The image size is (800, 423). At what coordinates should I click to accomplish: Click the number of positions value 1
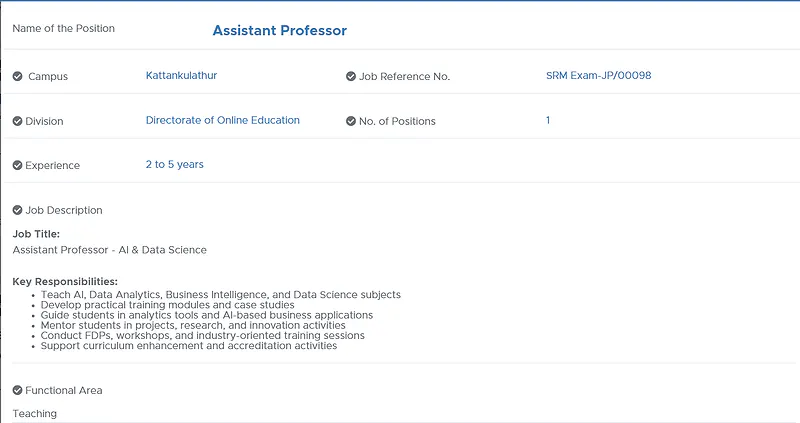pos(548,120)
